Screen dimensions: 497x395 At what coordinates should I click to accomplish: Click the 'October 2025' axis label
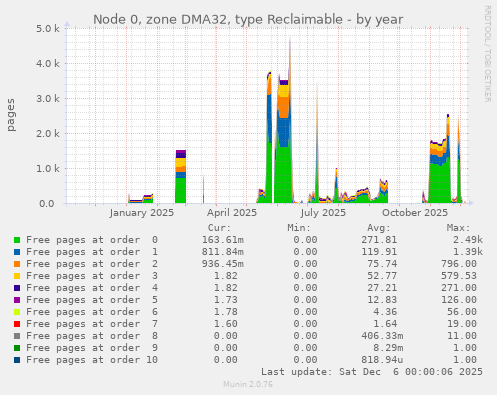tap(415, 213)
